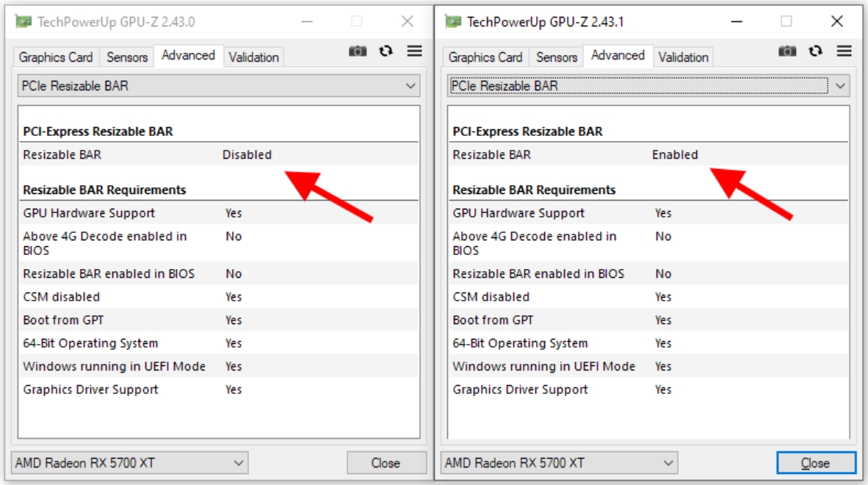
Task: Expand PCIe Resizable BAR dropdown in GPU-Z 2.43.1
Action: 648,86
